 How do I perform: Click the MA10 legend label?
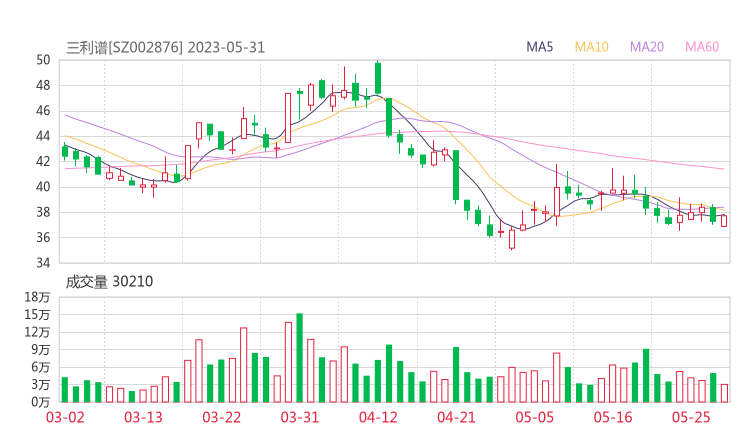pyautogui.click(x=591, y=47)
